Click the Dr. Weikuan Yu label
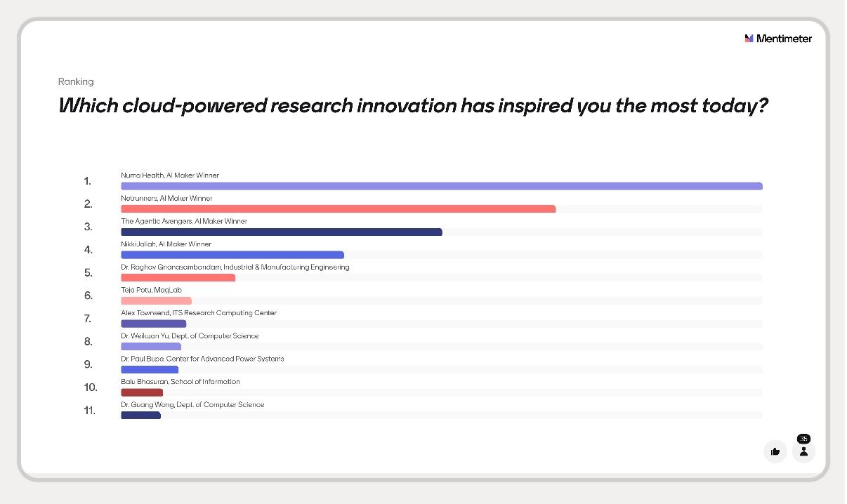Viewport: 847px width, 504px height. point(190,336)
